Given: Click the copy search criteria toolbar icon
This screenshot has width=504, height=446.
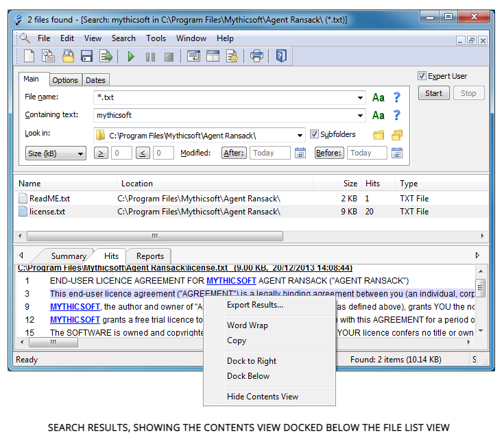Looking at the screenshot, I should (48, 56).
